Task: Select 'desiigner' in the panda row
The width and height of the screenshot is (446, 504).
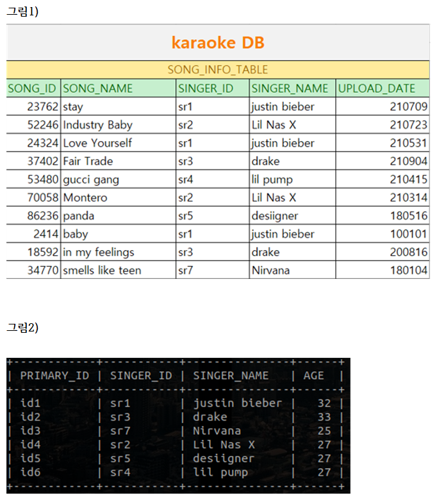Action: [x=292, y=215]
